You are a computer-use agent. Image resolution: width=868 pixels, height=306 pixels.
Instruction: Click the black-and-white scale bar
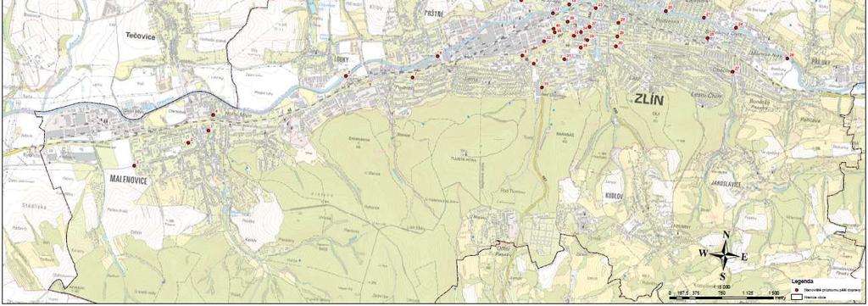tap(723, 298)
